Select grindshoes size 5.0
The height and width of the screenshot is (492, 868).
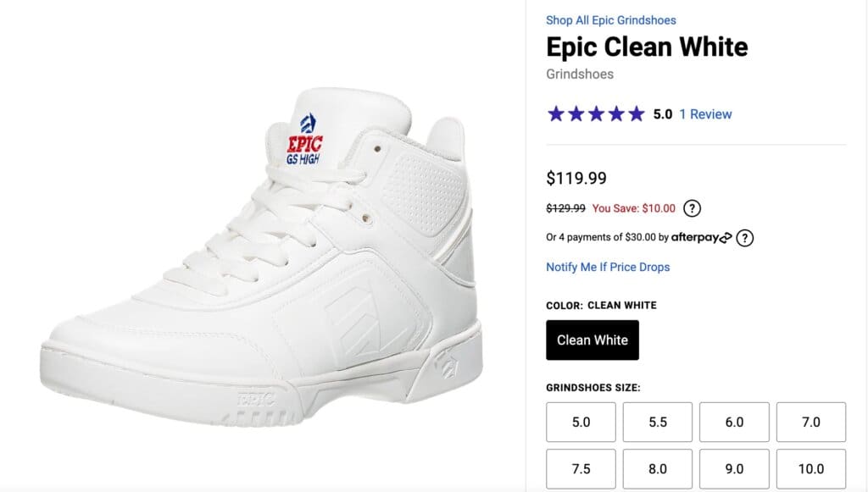pyautogui.click(x=581, y=422)
